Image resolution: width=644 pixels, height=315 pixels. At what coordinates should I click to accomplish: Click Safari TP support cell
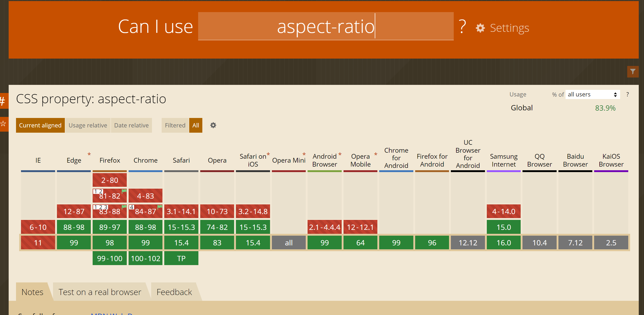pos(181,259)
